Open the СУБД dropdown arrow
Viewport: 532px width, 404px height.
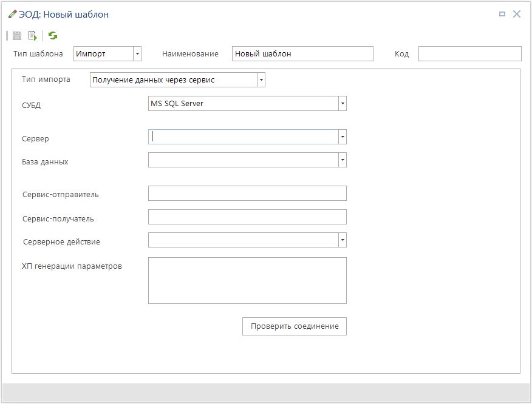pyautogui.click(x=343, y=104)
